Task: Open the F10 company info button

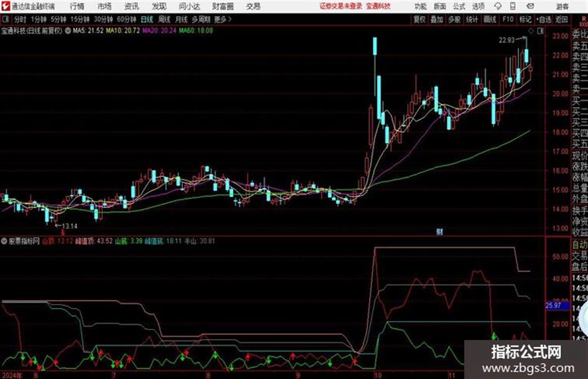Action: 508,19
